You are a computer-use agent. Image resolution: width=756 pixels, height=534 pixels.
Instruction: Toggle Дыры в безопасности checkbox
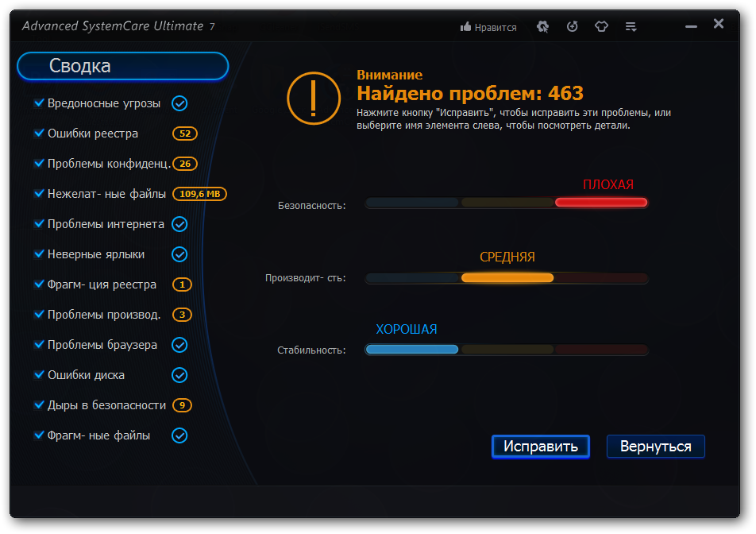click(39, 404)
